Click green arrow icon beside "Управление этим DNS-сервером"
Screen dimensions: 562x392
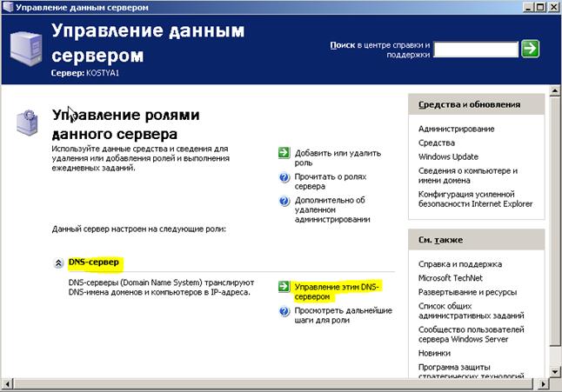pyautogui.click(x=284, y=286)
